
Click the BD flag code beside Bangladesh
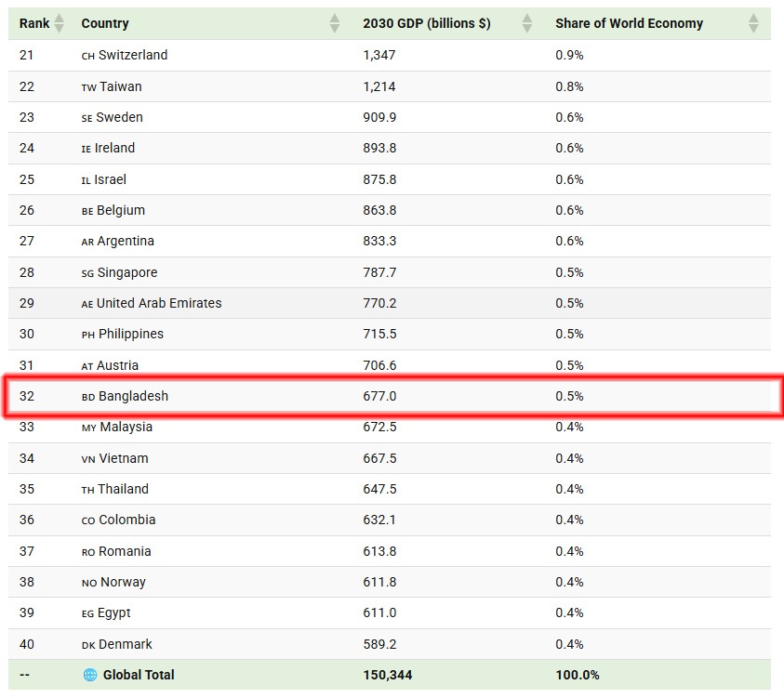click(x=88, y=397)
